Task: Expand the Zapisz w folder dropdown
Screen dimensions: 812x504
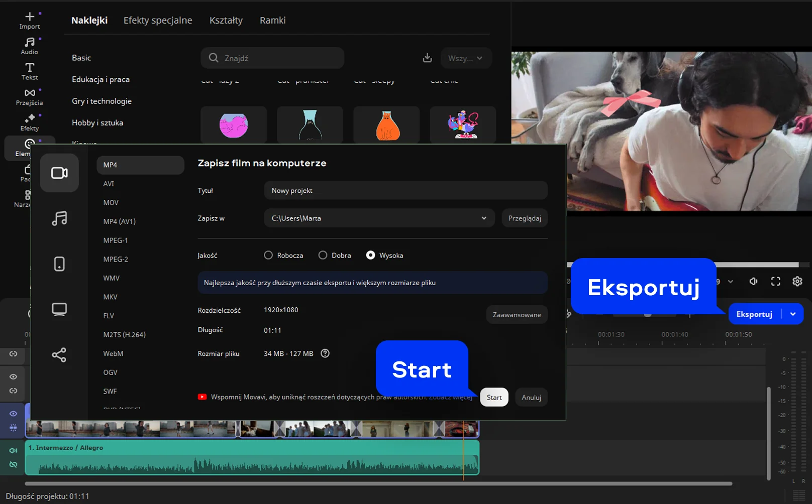Action: 483,218
